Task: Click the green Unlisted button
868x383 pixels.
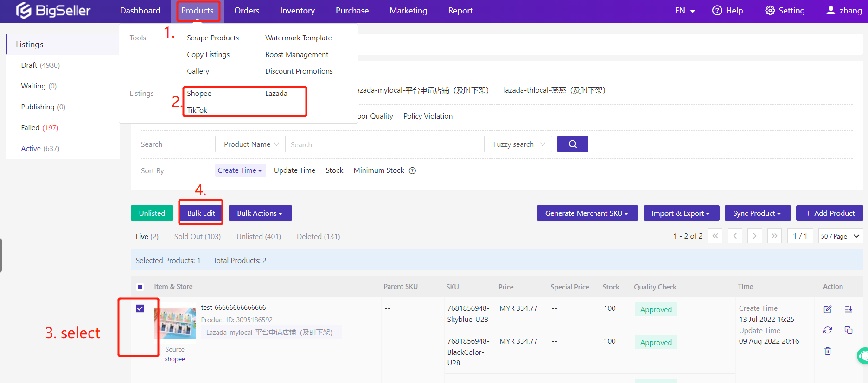Action: point(152,213)
